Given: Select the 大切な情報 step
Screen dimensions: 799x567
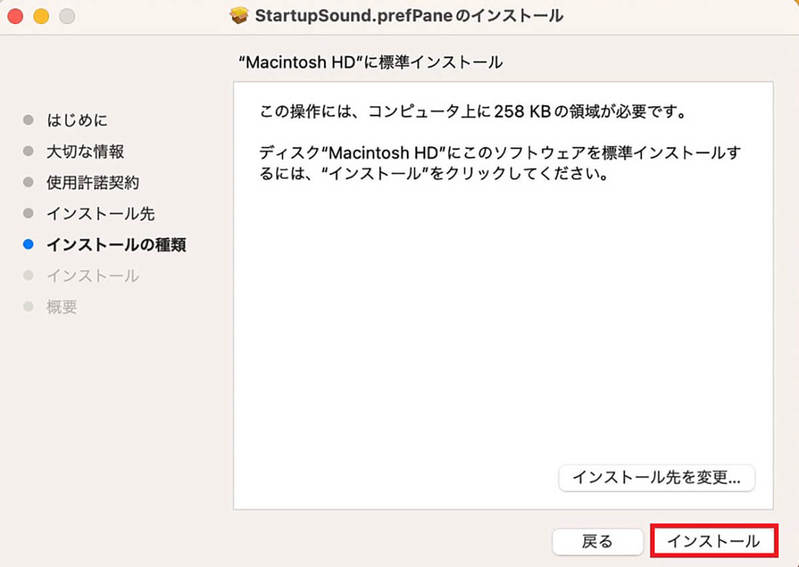Looking at the screenshot, I should (x=85, y=151).
